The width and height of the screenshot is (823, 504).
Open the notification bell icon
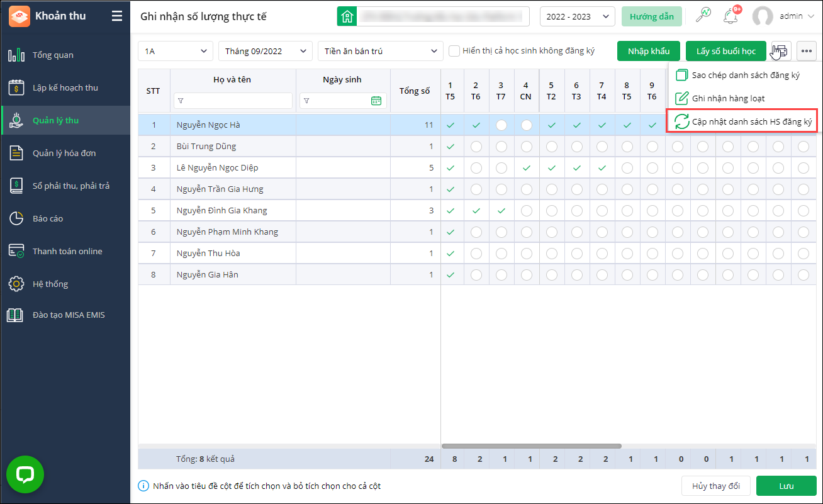pos(731,16)
